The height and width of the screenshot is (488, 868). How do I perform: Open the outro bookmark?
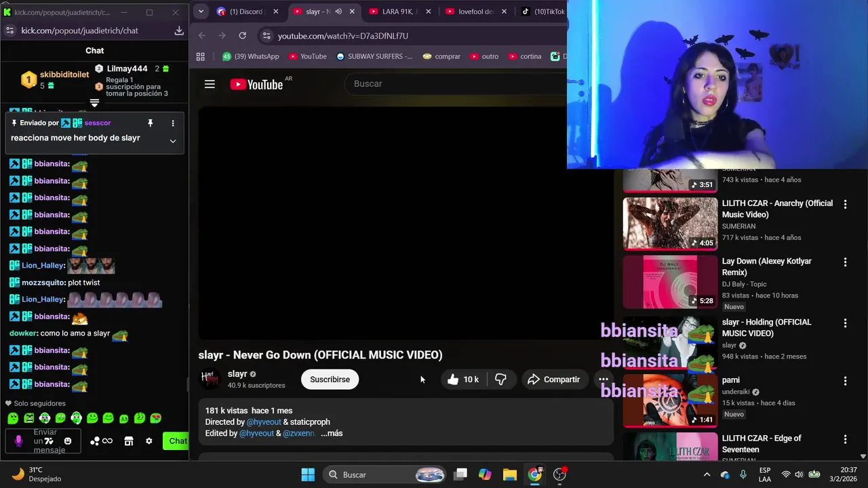coord(484,56)
